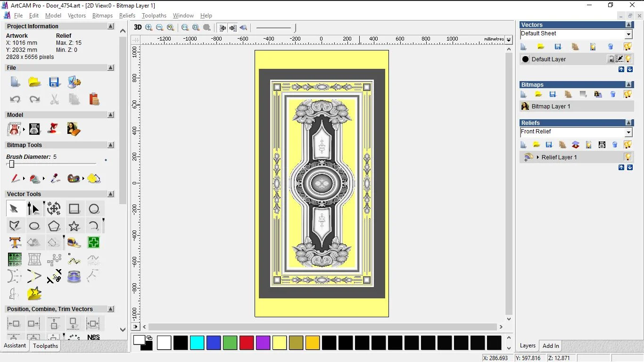Switch to the Add In tab

pyautogui.click(x=551, y=346)
